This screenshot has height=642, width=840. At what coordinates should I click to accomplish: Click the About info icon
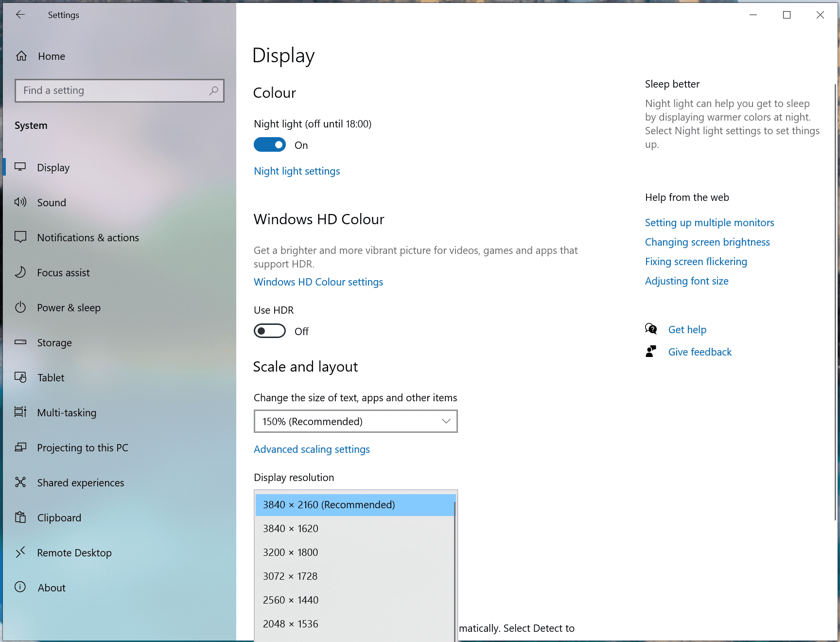(x=20, y=588)
